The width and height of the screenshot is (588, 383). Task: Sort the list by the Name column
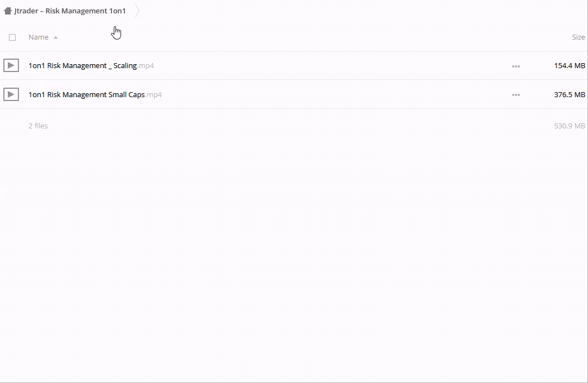click(38, 37)
